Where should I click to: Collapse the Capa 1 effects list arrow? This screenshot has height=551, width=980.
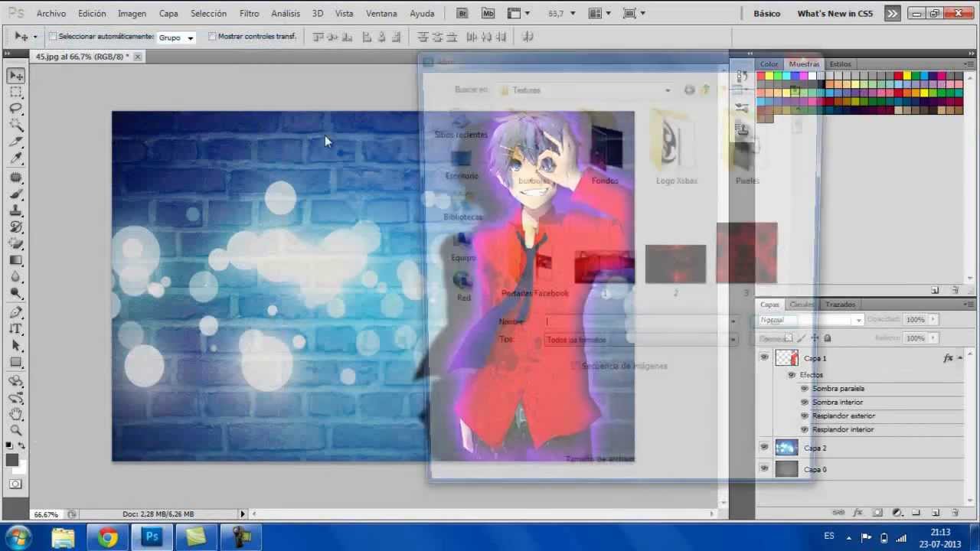pyautogui.click(x=960, y=358)
